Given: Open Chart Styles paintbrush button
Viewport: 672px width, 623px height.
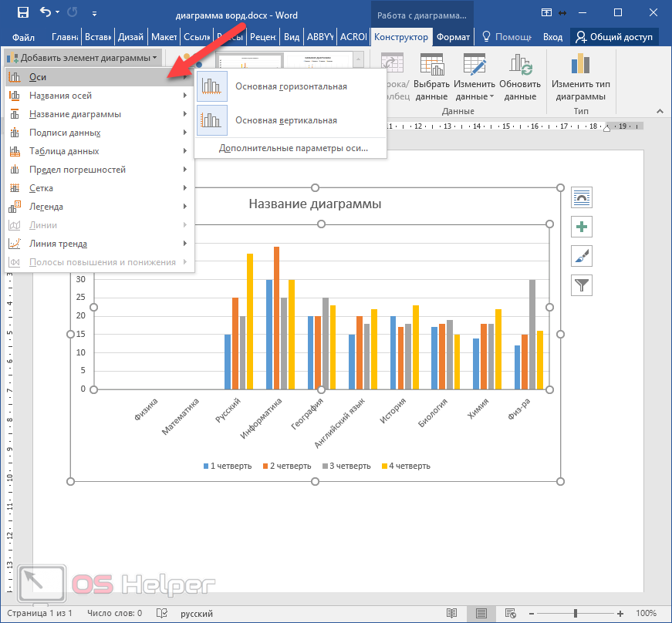Looking at the screenshot, I should [x=582, y=256].
